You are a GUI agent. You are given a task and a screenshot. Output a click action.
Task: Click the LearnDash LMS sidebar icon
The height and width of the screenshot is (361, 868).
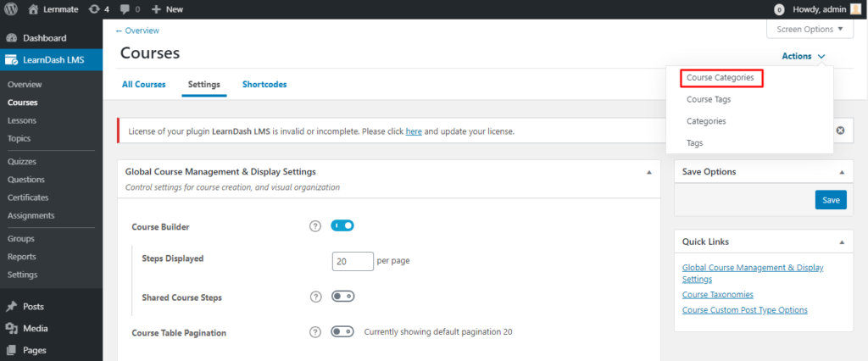tap(11, 60)
